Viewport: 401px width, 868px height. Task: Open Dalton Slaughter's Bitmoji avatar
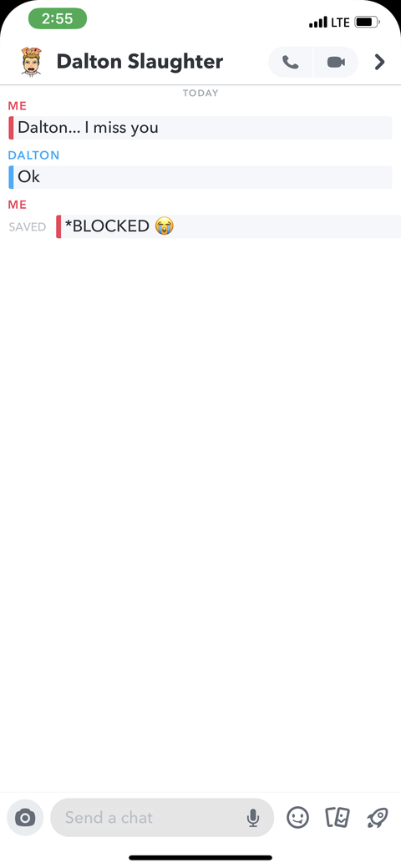[31, 62]
